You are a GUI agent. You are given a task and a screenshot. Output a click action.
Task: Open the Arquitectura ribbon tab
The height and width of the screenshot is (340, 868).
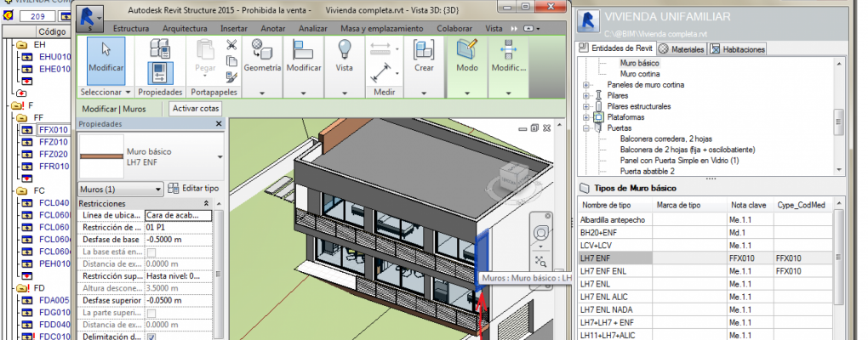[x=185, y=28]
